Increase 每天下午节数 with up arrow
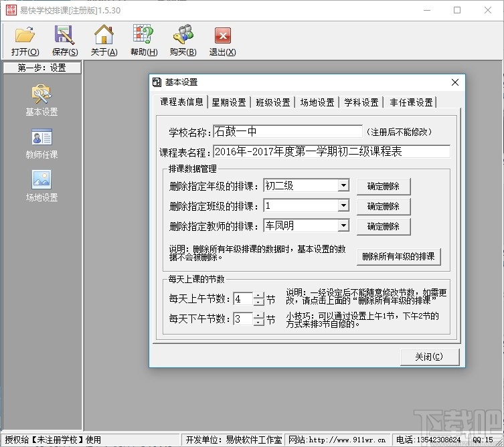 (x=259, y=315)
